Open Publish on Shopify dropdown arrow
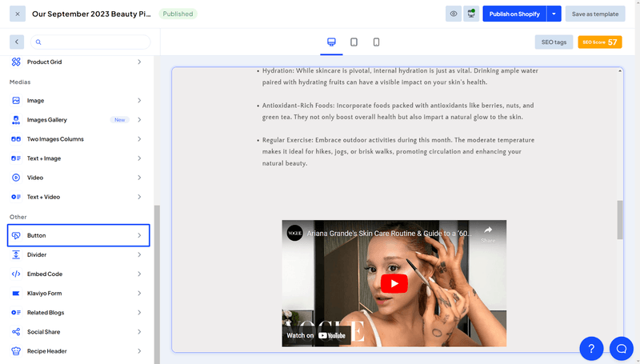Image resolution: width=640 pixels, height=364 pixels. [554, 14]
